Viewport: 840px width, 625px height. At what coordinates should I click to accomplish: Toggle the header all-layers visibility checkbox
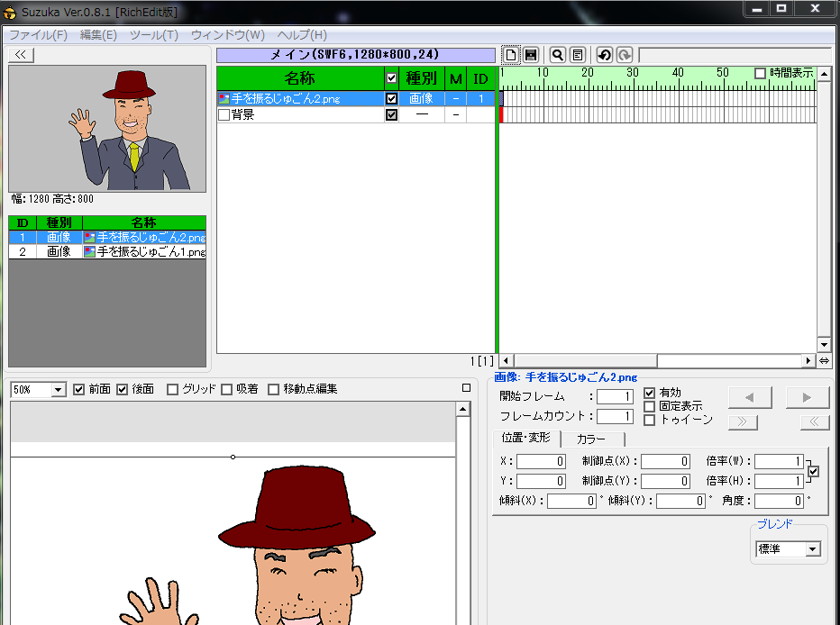click(391, 78)
